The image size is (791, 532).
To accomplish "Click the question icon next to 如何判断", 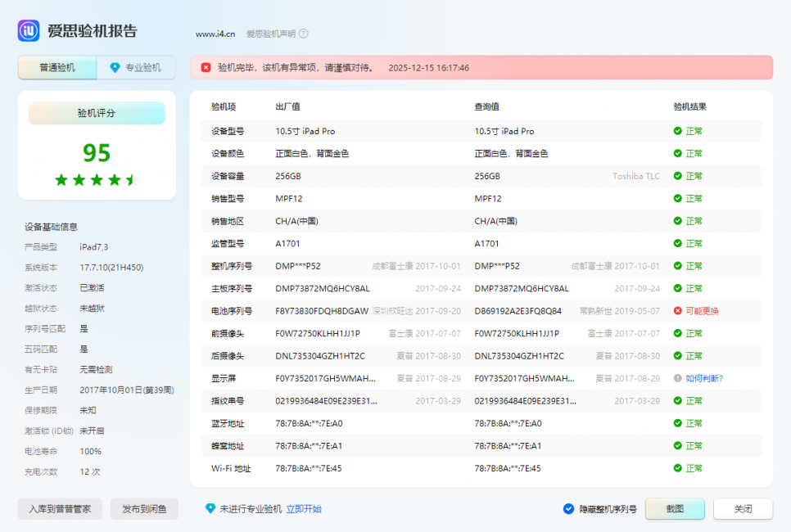I will (x=676, y=378).
